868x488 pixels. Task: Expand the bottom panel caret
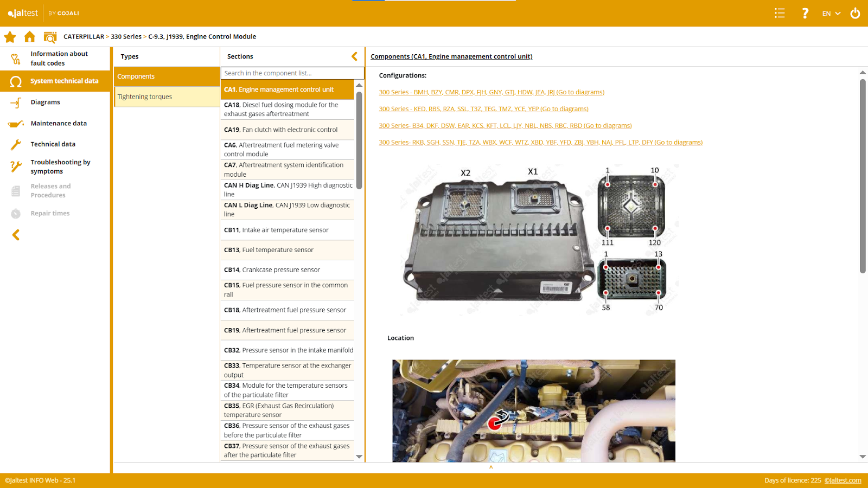[x=491, y=467]
